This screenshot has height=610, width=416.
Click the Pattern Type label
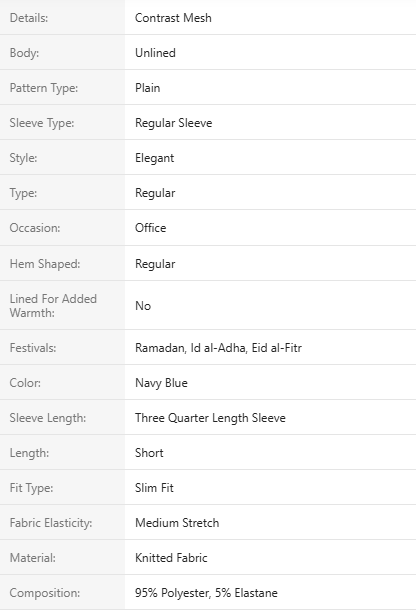[x=44, y=88]
